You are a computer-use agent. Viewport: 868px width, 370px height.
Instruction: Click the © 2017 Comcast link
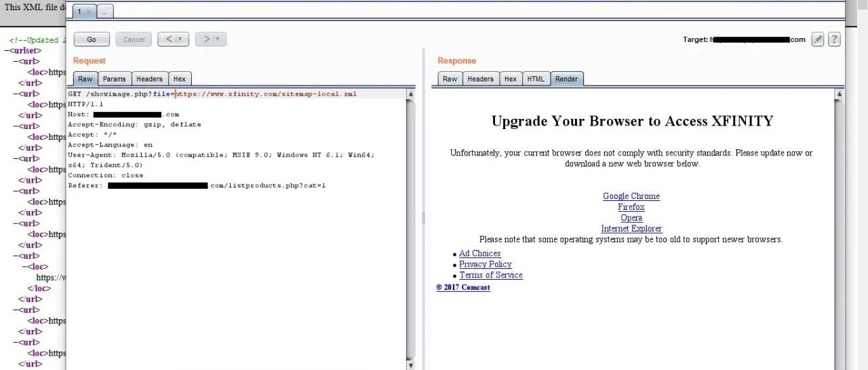[463, 287]
